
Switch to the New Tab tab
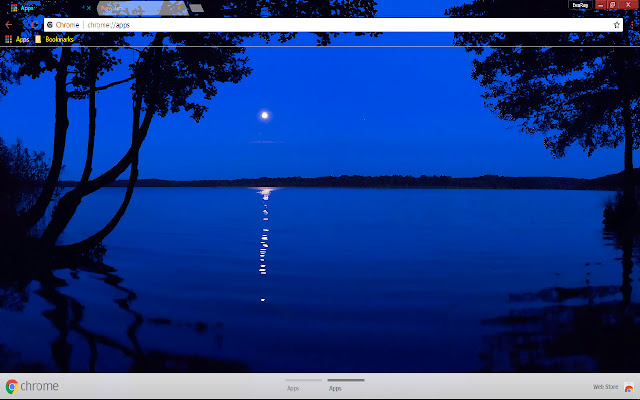pyautogui.click(x=143, y=8)
